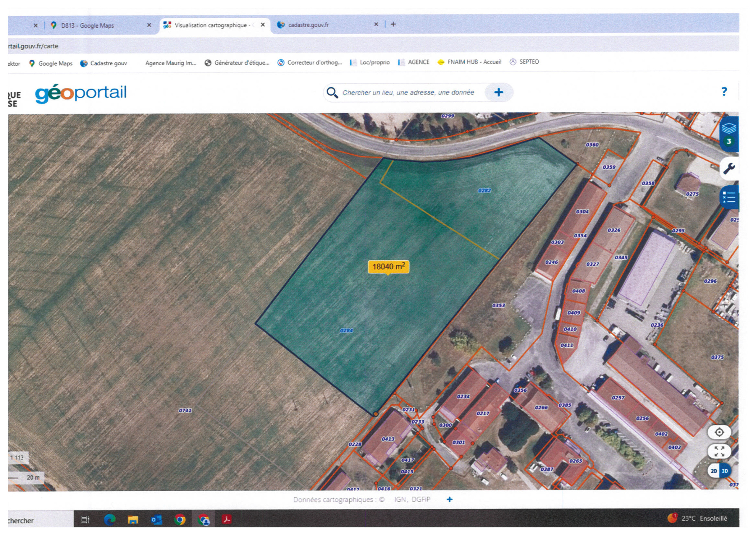Viewport: 756px width, 538px height.
Task: Open the help question mark icon
Action: point(724,92)
